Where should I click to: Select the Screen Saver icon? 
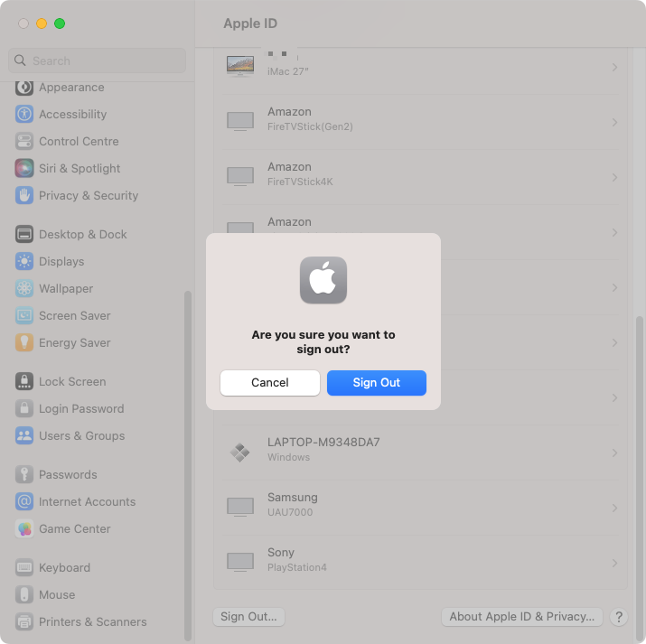pyautogui.click(x=24, y=316)
